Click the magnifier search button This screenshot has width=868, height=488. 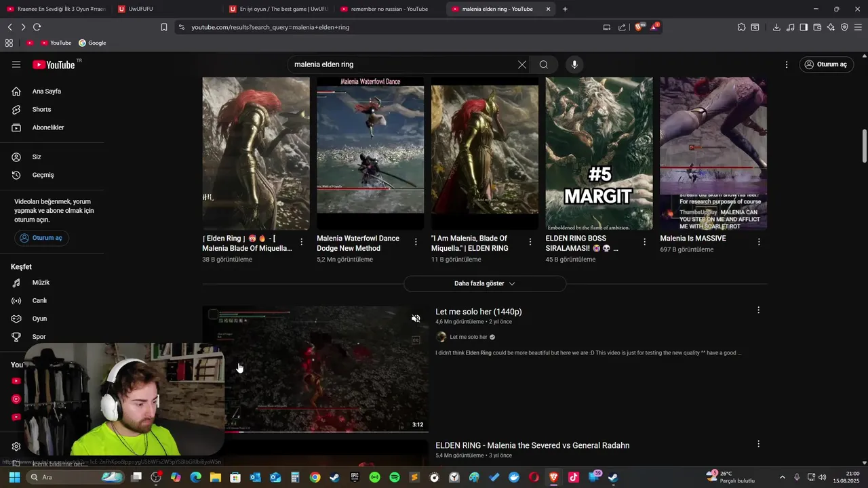(x=544, y=64)
